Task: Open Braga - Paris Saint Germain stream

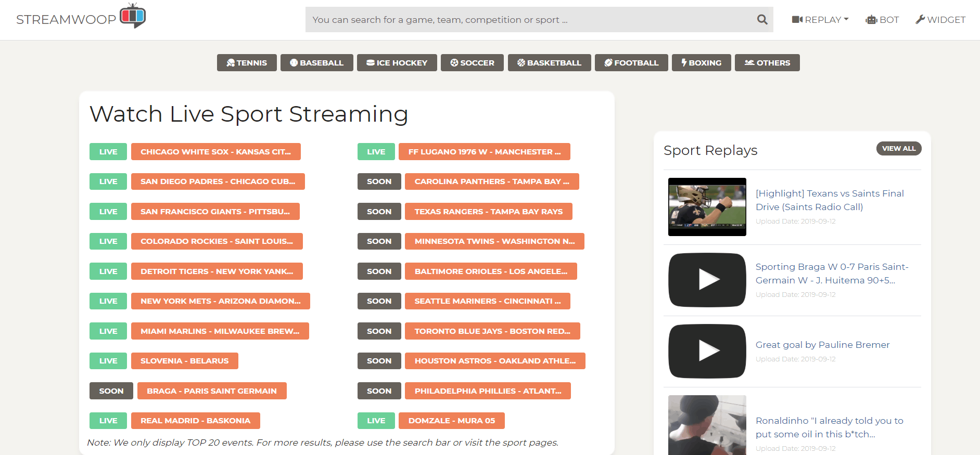Action: (212, 391)
